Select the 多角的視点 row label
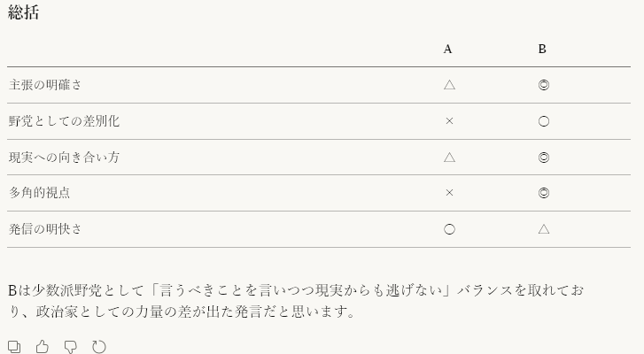Image resolution: width=644 pixels, height=354 pixels. [x=39, y=193]
